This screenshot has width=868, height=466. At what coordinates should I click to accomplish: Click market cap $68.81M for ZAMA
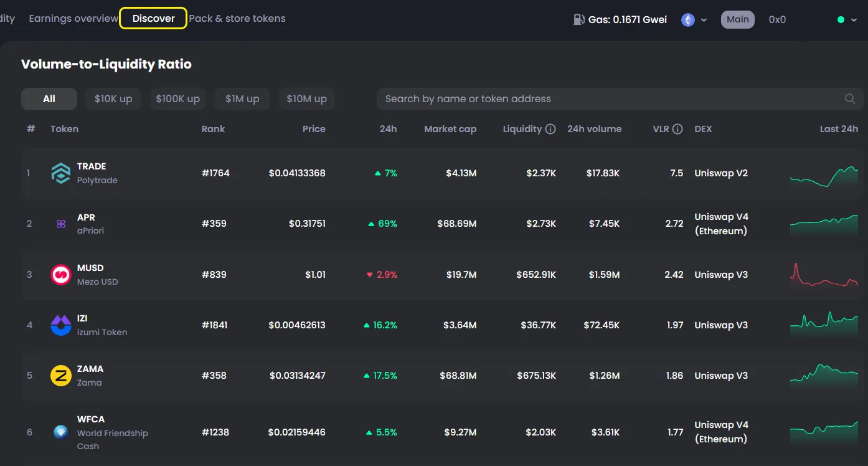[x=458, y=376]
